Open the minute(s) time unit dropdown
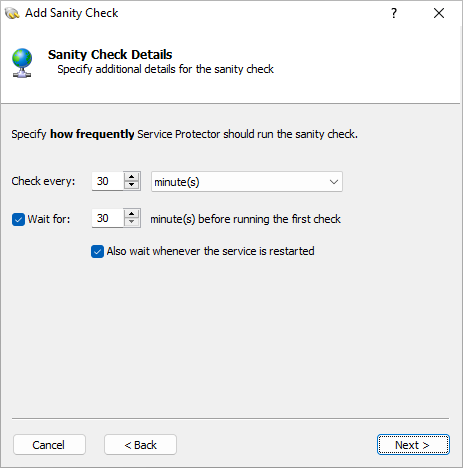 [x=247, y=182]
